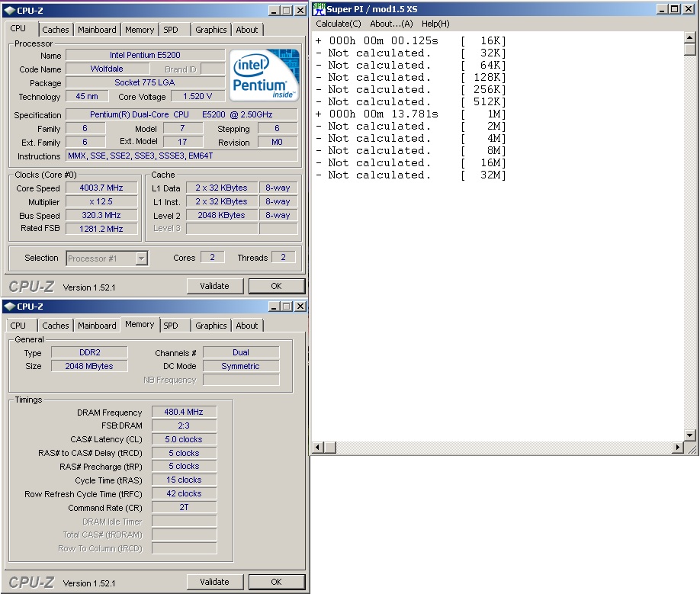
Task: Click the Code Name value Wolfdale
Action: tap(108, 69)
